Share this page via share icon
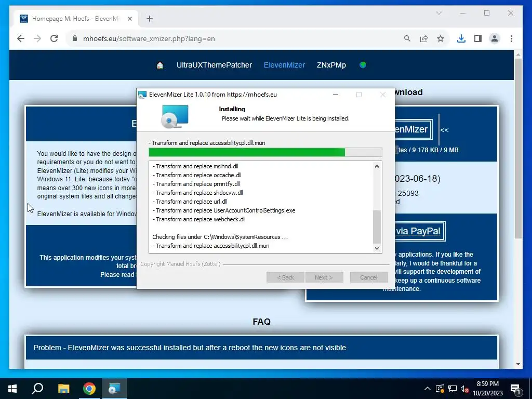 [424, 38]
